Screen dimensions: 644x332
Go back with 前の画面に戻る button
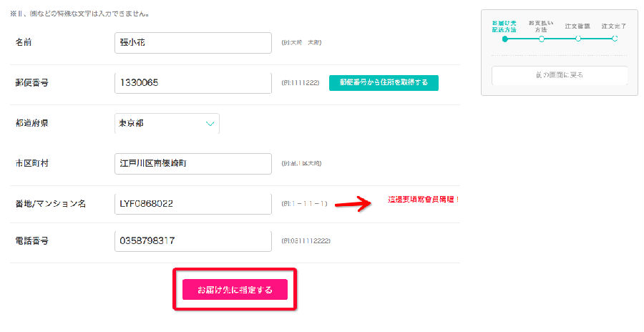coord(560,75)
